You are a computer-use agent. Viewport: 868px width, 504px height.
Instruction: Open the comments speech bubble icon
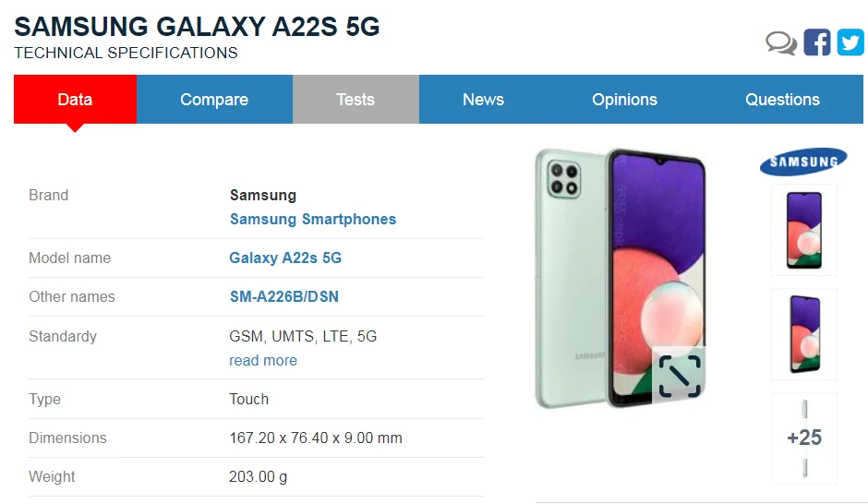pyautogui.click(x=781, y=42)
